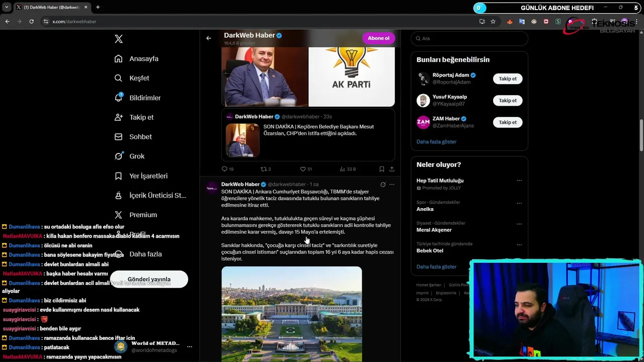Follow Röportaj Adam with Takip et

pos(508,79)
